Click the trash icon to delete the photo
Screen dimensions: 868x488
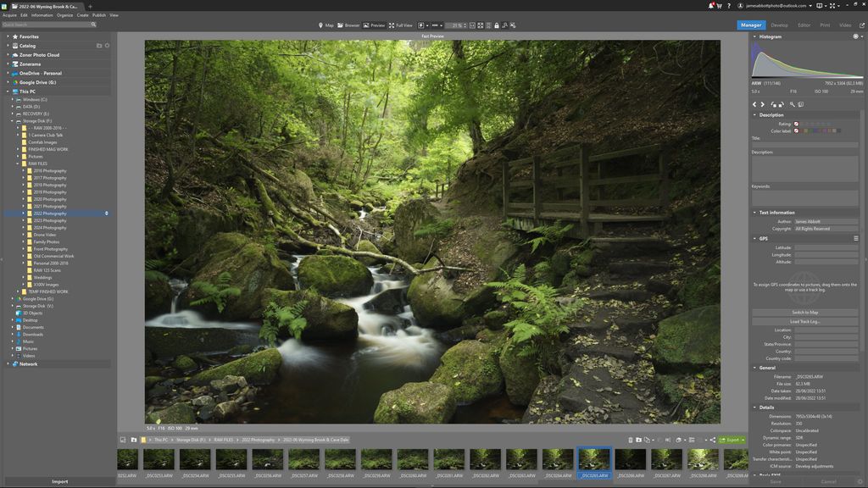tap(629, 440)
